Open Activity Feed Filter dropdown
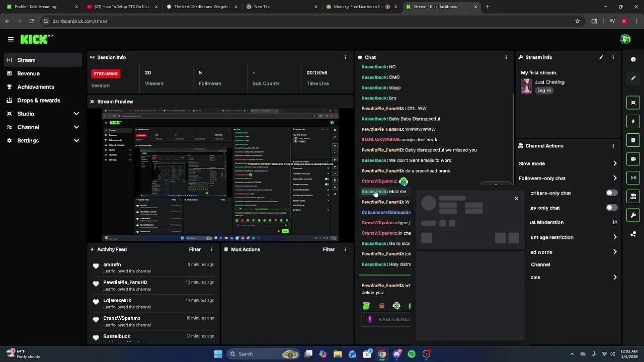 point(195,249)
